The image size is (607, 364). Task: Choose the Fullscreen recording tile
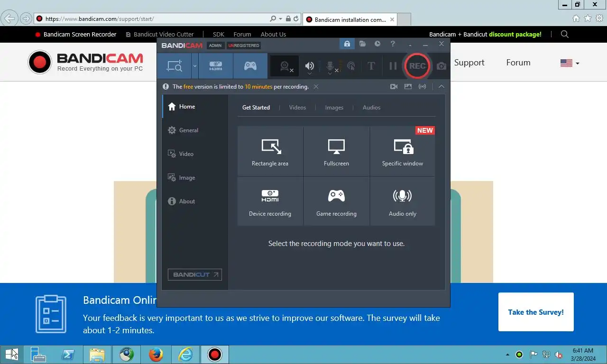[x=336, y=151]
